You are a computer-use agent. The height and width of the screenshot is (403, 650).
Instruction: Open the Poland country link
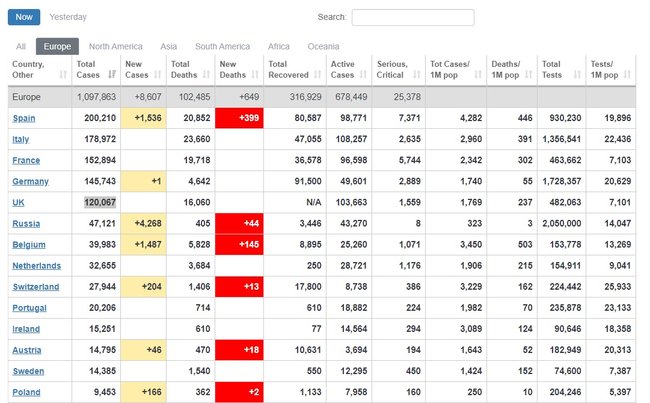point(26,392)
